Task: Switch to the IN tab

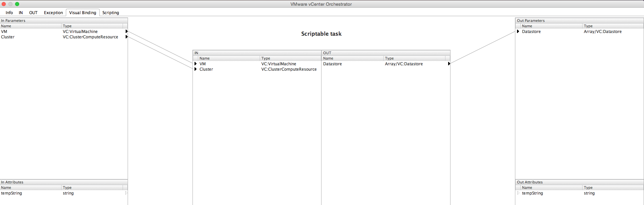Action: click(x=21, y=13)
